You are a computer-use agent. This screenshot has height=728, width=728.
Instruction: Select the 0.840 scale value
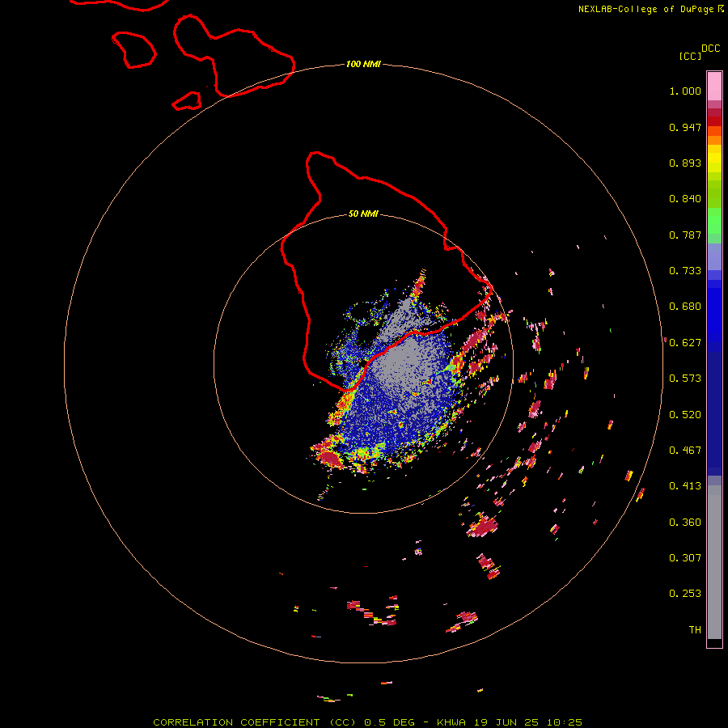(x=685, y=199)
